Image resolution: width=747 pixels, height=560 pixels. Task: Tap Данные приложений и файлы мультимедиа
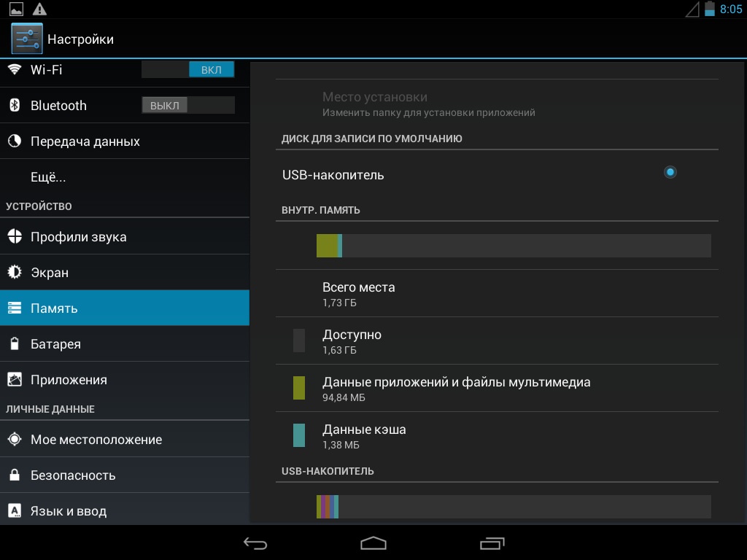point(456,388)
